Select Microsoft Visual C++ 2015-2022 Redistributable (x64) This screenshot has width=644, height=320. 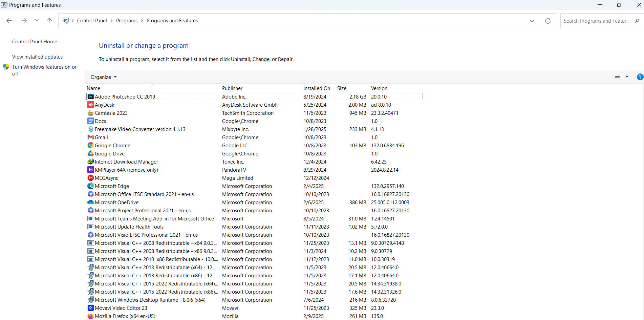point(255,284)
